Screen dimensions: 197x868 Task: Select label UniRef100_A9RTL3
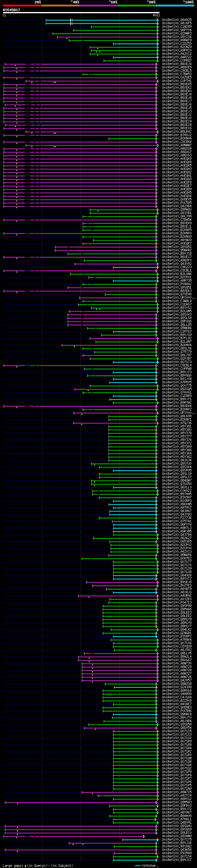coord(177,528)
